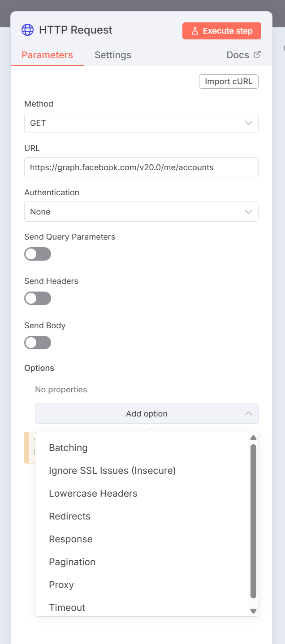
Task: Enable the Send Query Parameters toggle
Action: [38, 254]
